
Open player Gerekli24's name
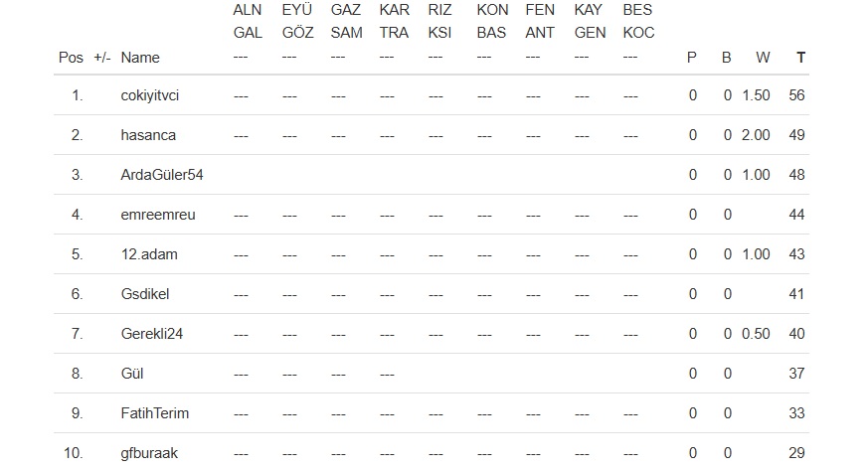point(151,334)
